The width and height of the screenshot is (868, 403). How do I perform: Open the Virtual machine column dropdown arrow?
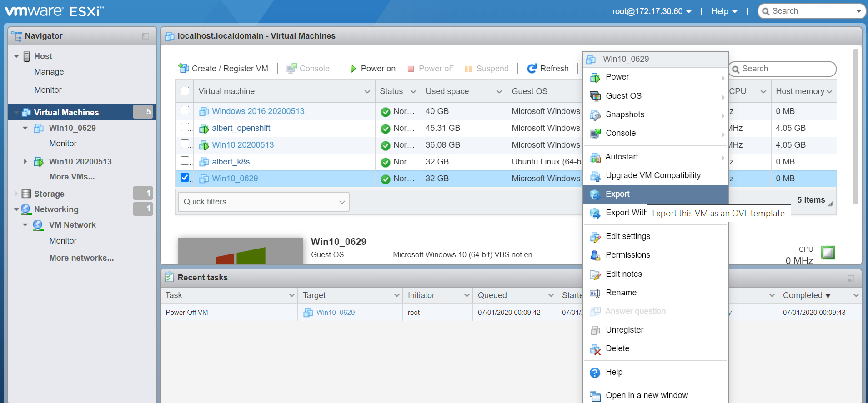coord(367,92)
